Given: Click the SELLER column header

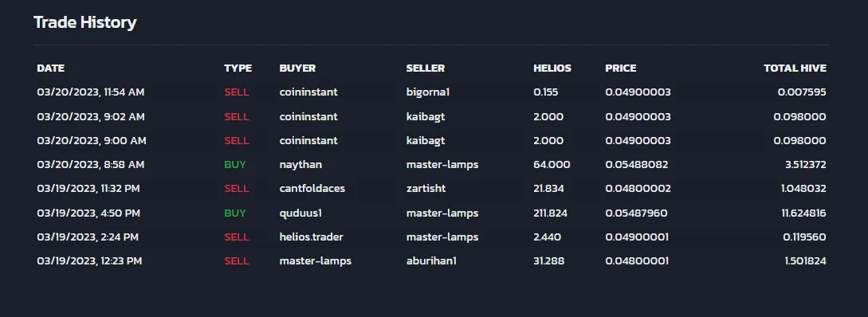Looking at the screenshot, I should pos(425,68).
